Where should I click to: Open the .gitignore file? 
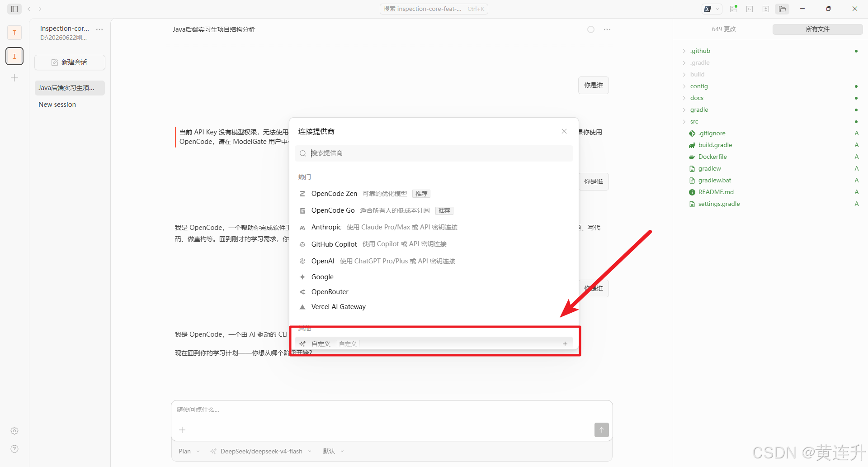click(x=712, y=133)
